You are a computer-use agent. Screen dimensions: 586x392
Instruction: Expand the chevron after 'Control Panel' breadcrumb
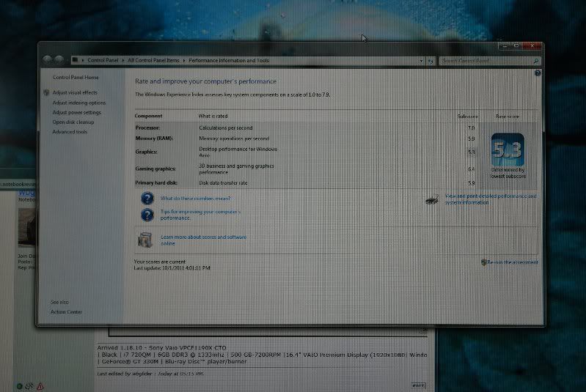(x=123, y=61)
